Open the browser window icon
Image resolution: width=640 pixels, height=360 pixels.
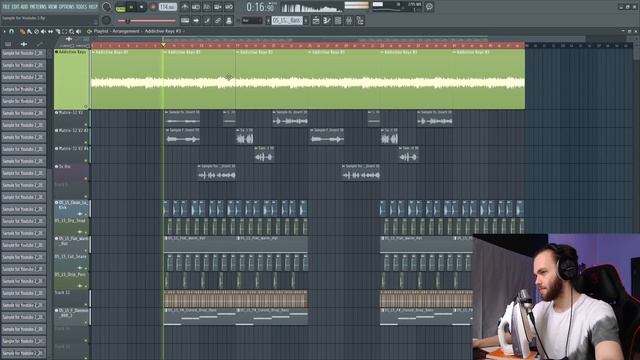click(360, 20)
